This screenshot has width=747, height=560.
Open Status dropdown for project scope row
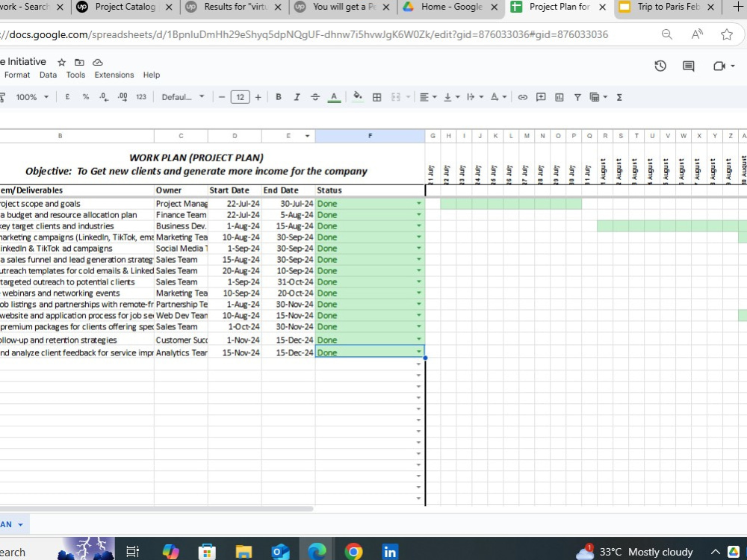pos(419,203)
